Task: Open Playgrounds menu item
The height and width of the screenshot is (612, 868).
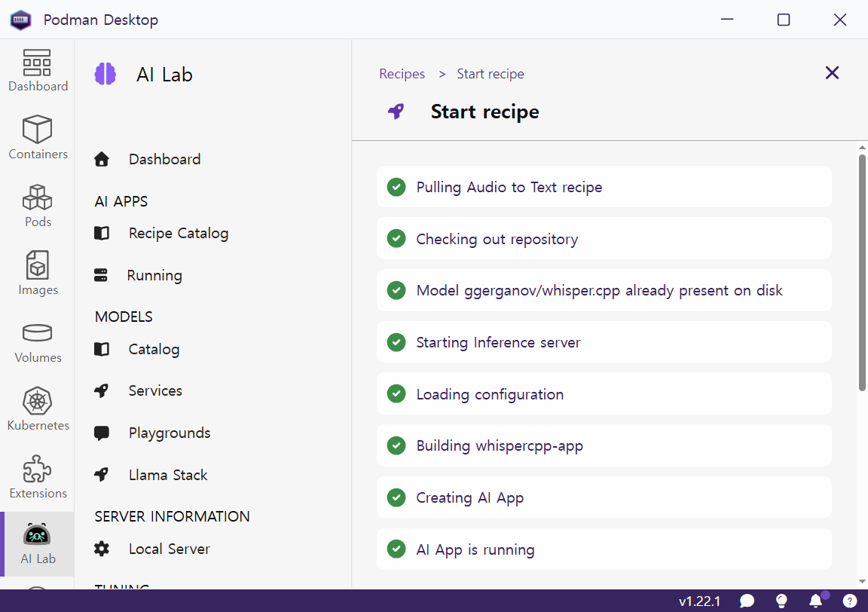Action: [170, 433]
